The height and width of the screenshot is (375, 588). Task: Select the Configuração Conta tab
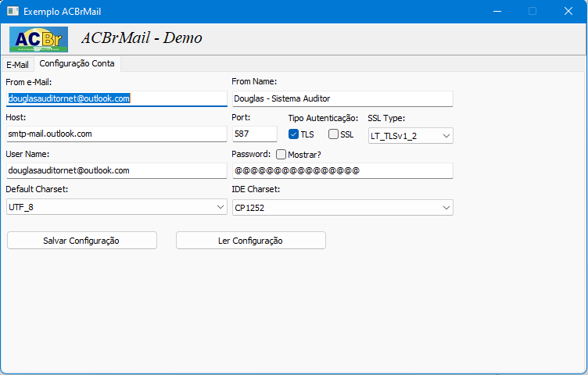77,64
